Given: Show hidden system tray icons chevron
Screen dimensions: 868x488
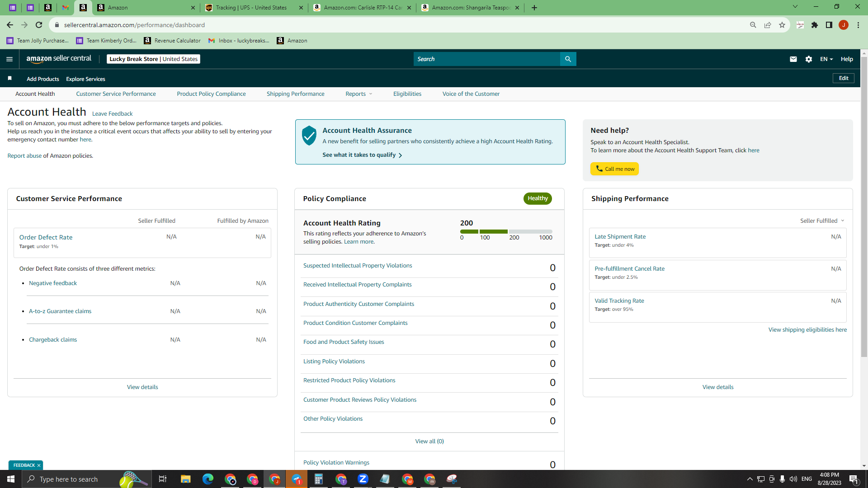Looking at the screenshot, I should coord(750,479).
